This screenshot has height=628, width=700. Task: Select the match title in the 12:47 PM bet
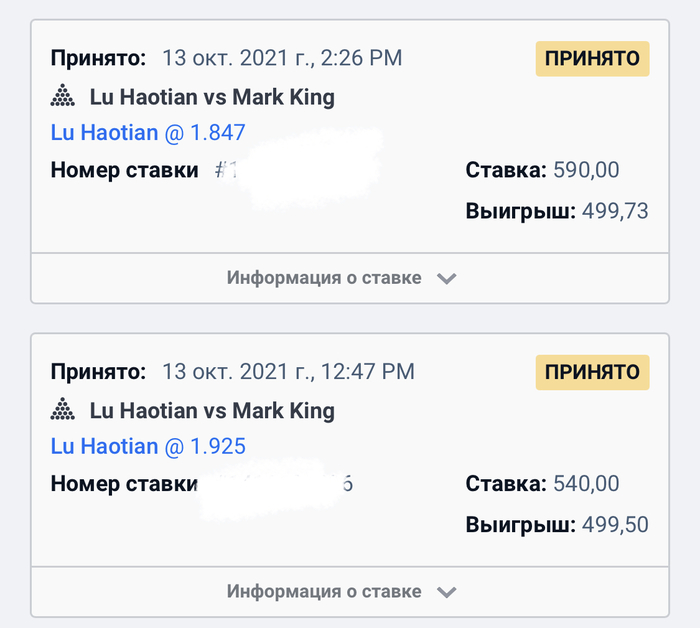click(212, 410)
